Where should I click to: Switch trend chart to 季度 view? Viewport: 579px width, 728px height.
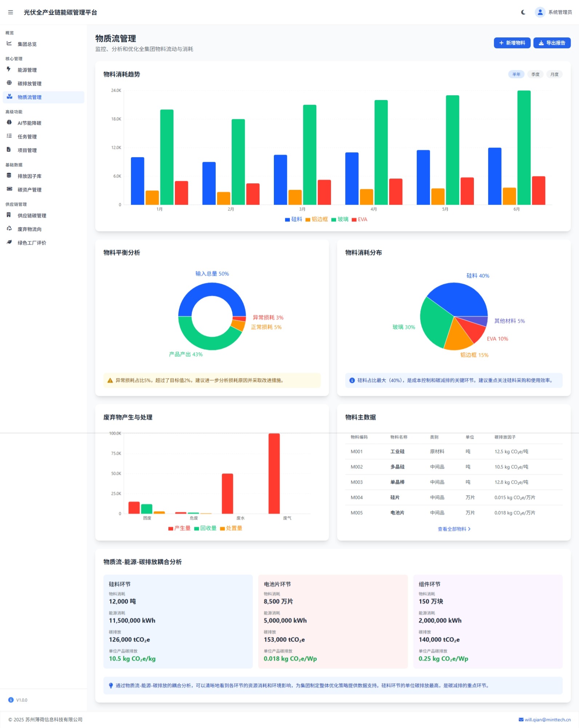[x=535, y=75]
